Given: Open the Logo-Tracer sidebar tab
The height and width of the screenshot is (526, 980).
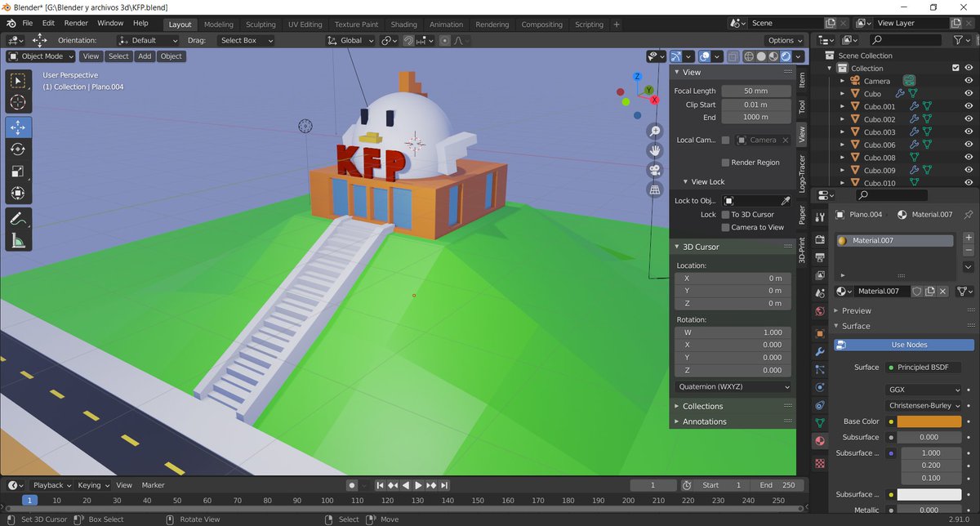Looking at the screenshot, I should [802, 174].
